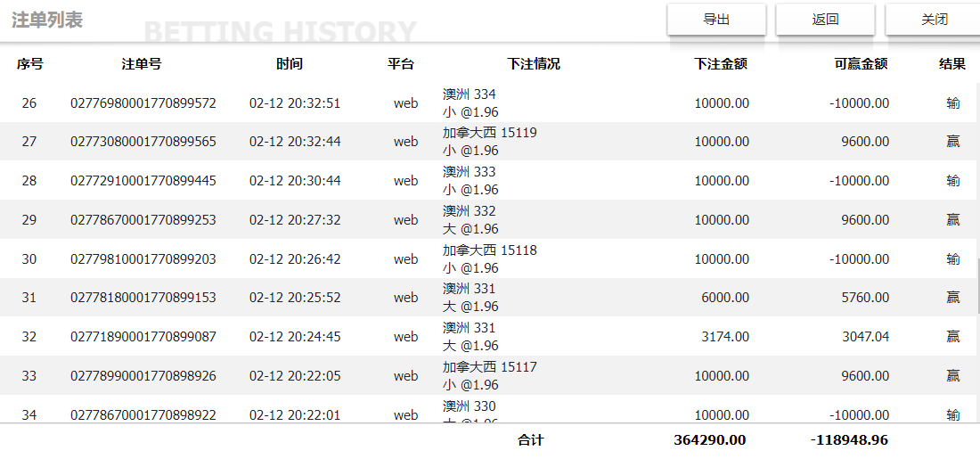Screen dimensions: 980x459
Task: Open the 澳洲 334 bet link
Action: [470, 94]
